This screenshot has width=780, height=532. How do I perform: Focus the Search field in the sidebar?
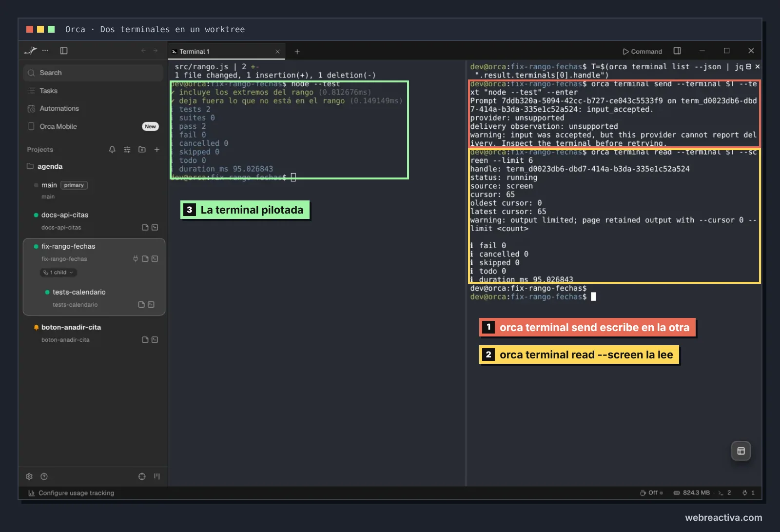93,73
